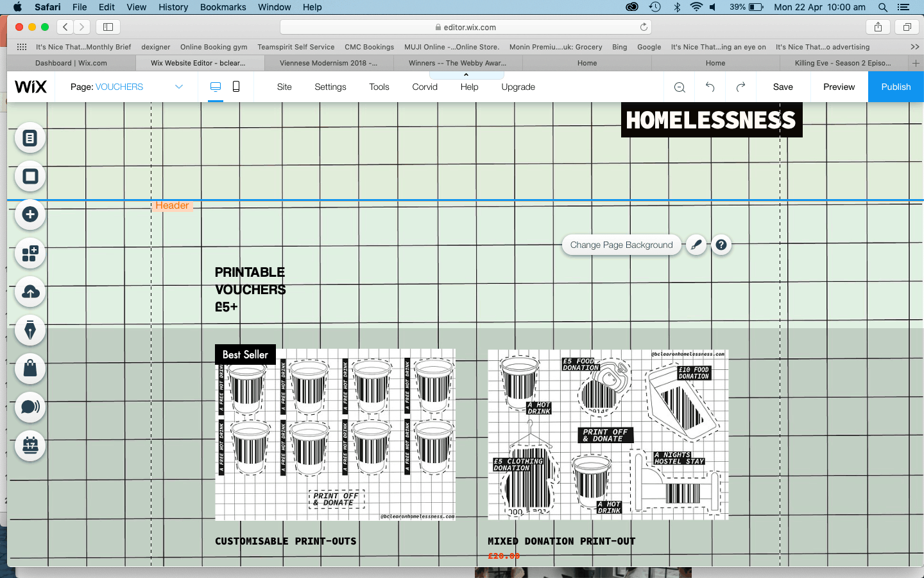924x578 pixels.
Task: Open the Site menu
Action: tap(284, 87)
